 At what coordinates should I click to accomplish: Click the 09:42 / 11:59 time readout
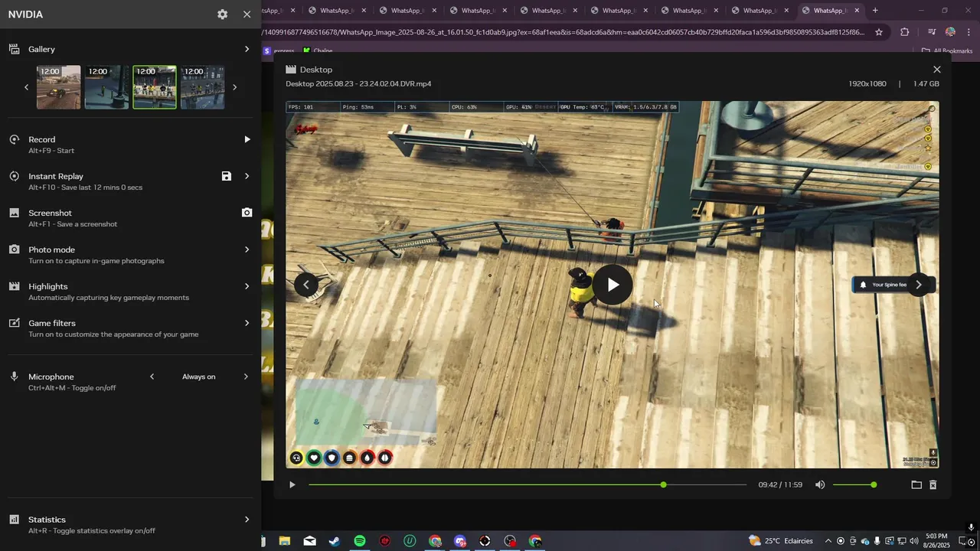780,484
